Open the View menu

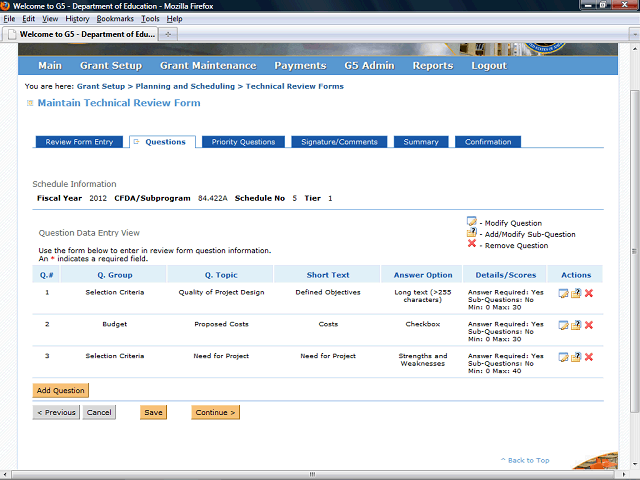(50, 19)
